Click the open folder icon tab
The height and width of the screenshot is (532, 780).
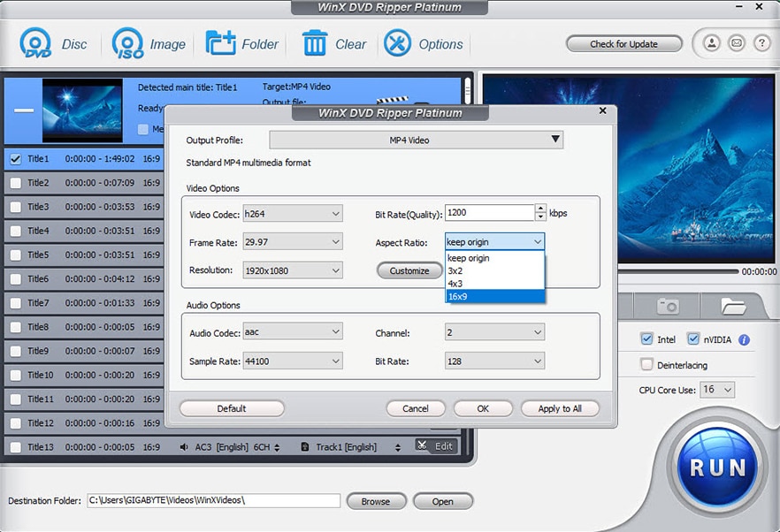click(733, 306)
